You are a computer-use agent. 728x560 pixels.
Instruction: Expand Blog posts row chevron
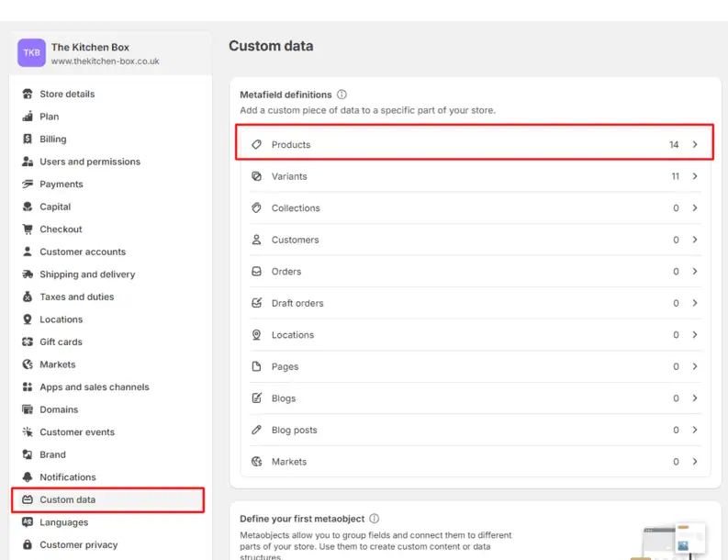(695, 430)
